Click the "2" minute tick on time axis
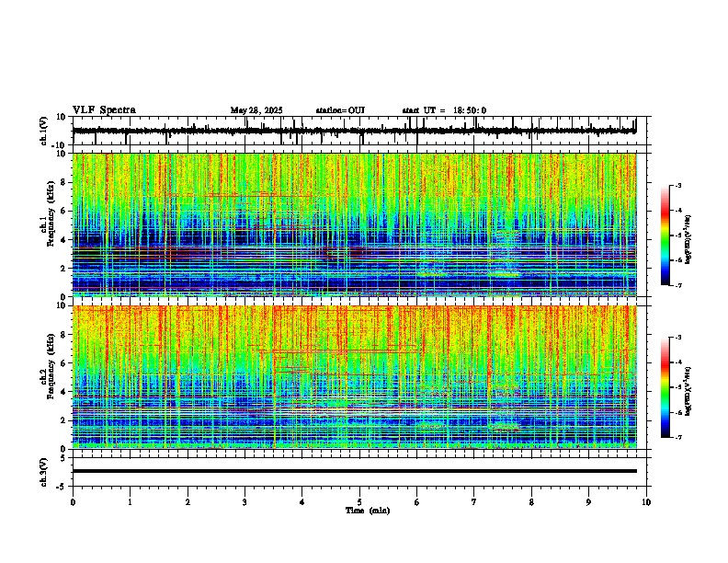 pyautogui.click(x=188, y=502)
